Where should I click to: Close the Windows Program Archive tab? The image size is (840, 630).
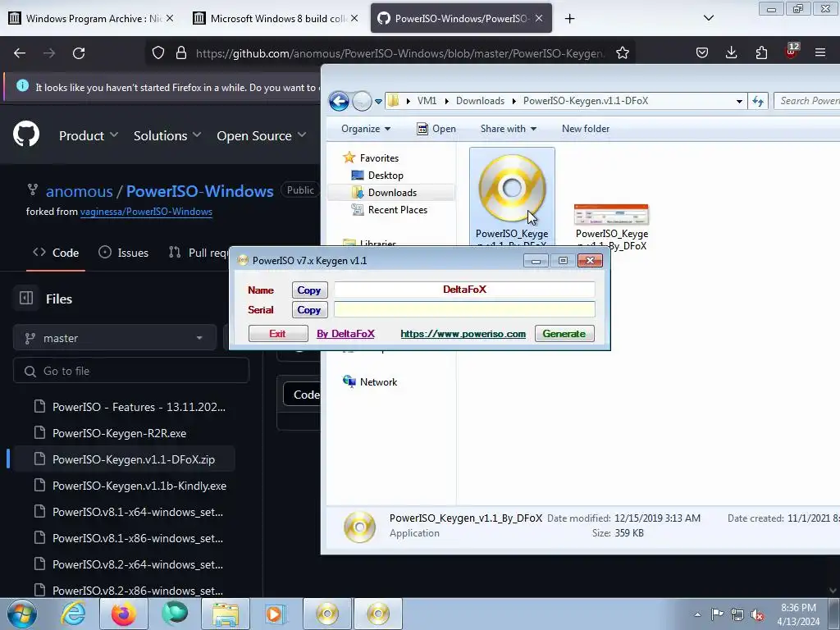coord(170,18)
